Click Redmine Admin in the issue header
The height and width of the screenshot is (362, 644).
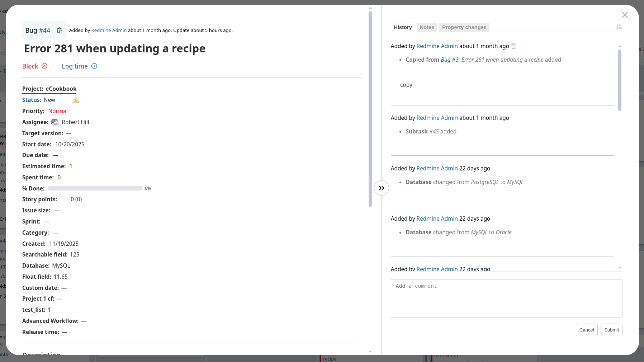pos(109,30)
